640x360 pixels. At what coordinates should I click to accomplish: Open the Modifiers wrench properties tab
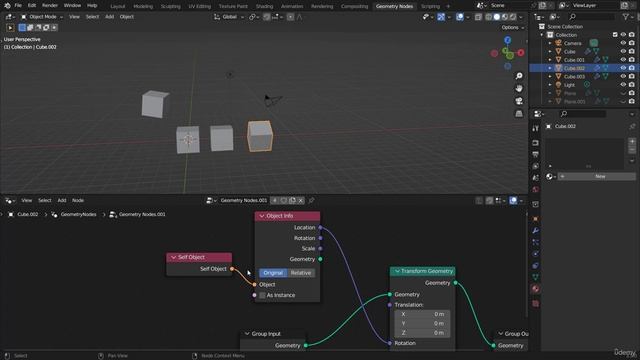click(536, 231)
